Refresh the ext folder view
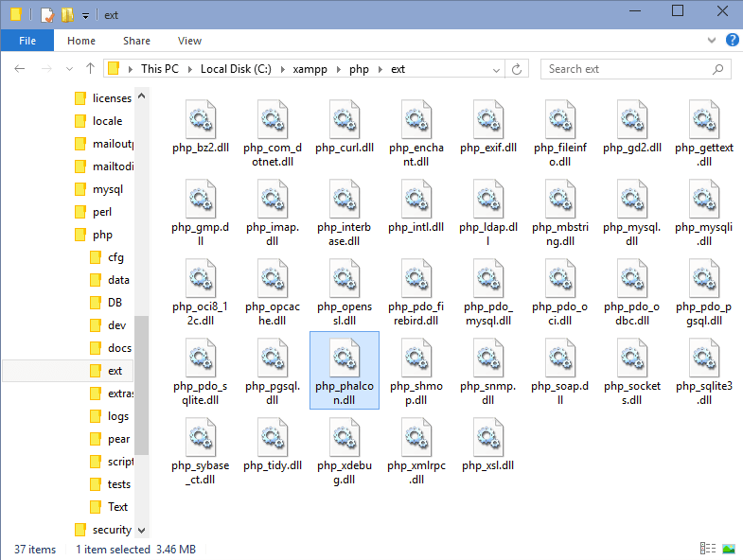 (x=517, y=69)
